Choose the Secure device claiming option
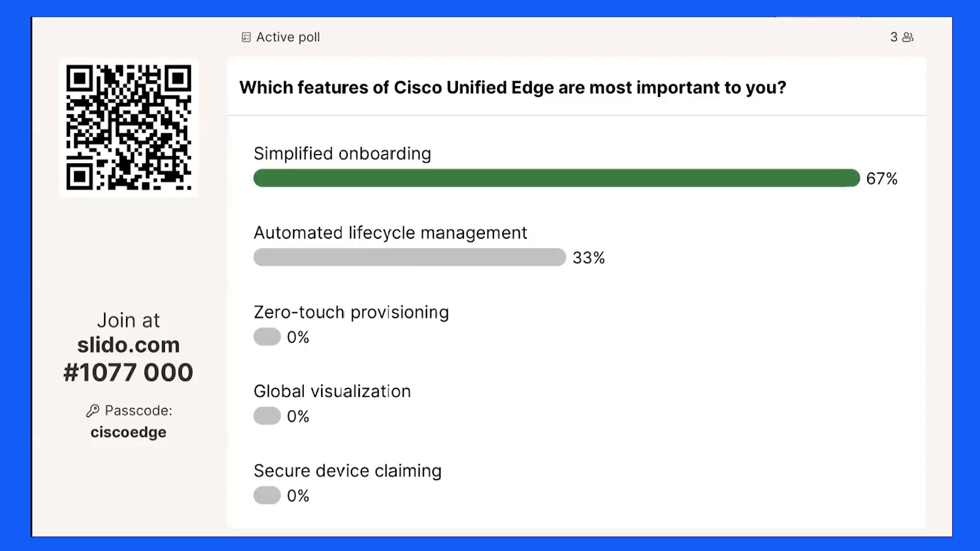 [x=348, y=471]
